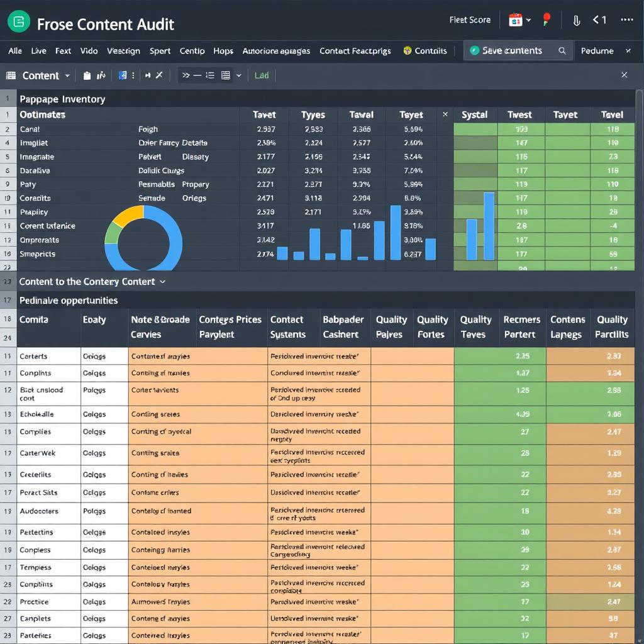The height and width of the screenshot is (644, 644).
Task: Toggle the green Save contents status dot
Action: click(474, 50)
